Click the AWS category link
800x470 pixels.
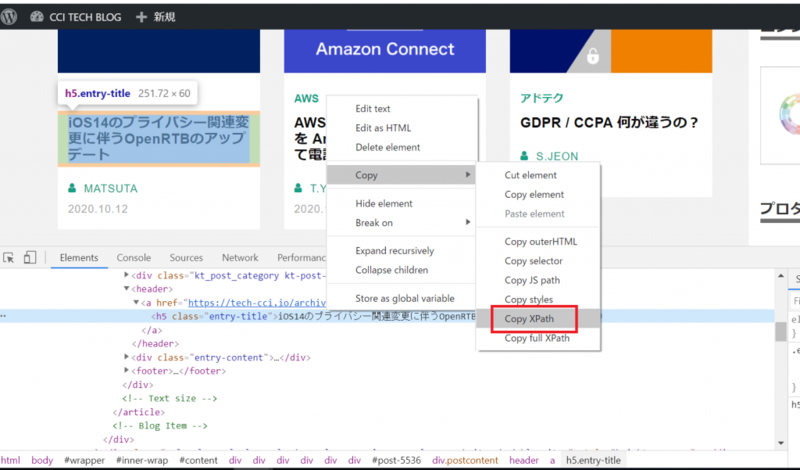306,98
